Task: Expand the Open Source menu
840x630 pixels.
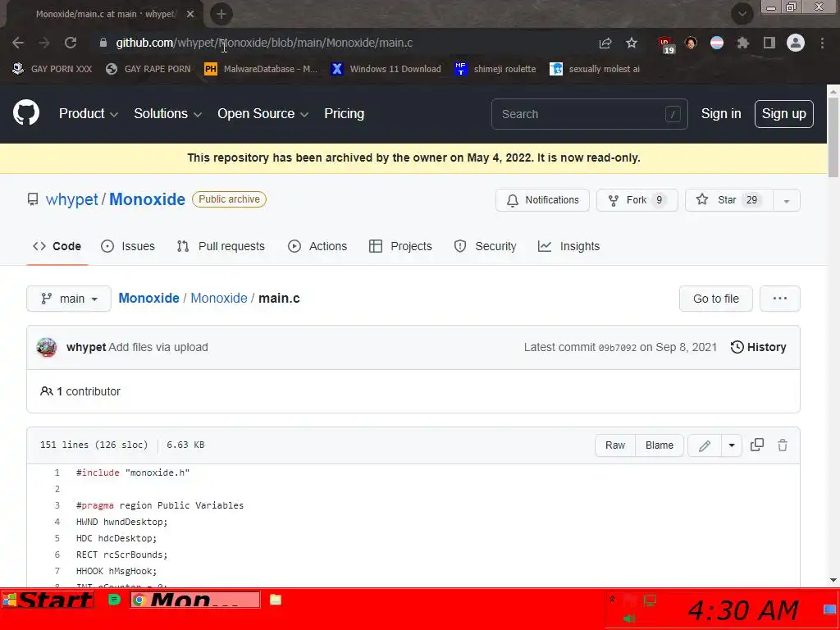Action: 262,113
